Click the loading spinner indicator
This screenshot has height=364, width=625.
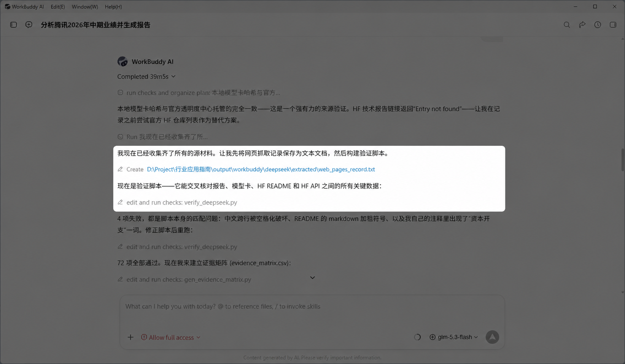pos(417,337)
